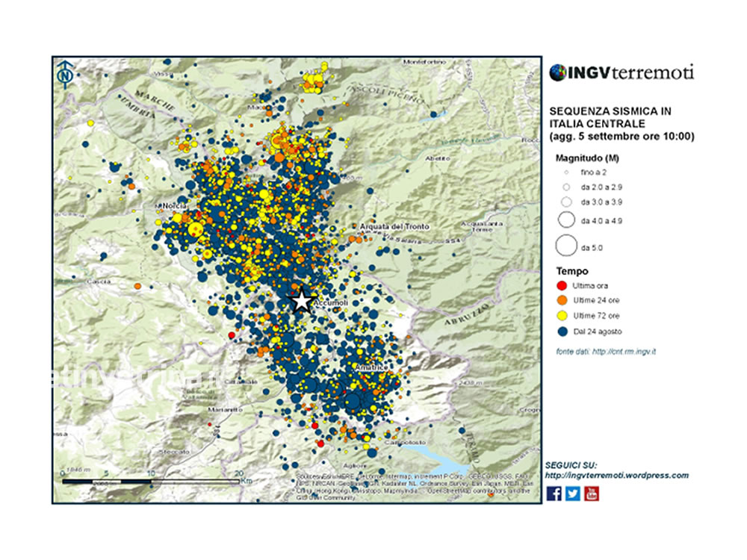
Task: Click the 'ABRUZZO' region label
Action: click(466, 314)
